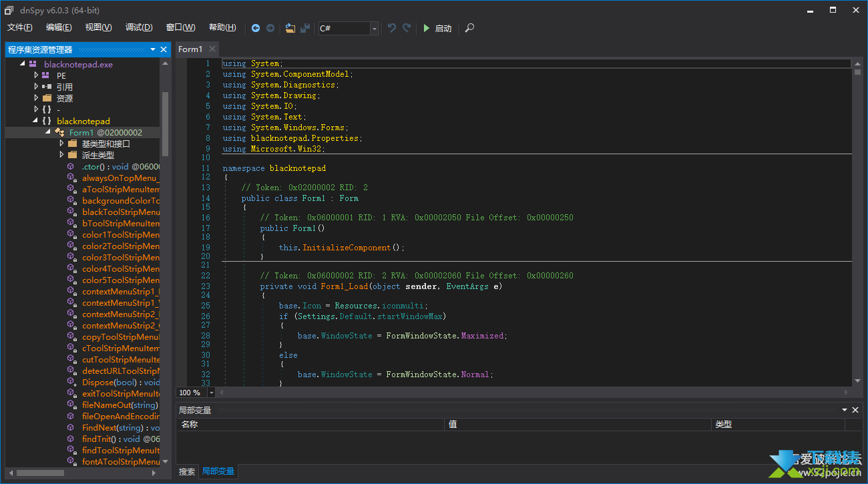Close the Form1 tab
868x484 pixels.
tap(212, 49)
